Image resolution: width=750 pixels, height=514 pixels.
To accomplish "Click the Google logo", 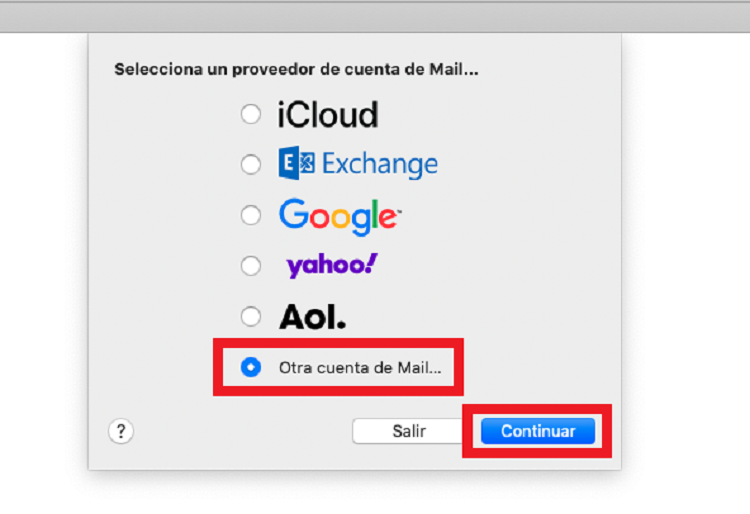I will click(340, 217).
